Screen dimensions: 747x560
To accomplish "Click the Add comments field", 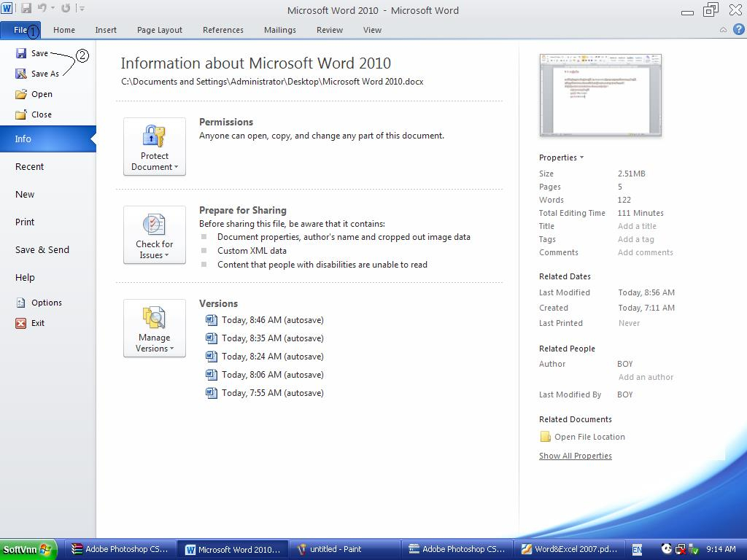I will pos(646,252).
